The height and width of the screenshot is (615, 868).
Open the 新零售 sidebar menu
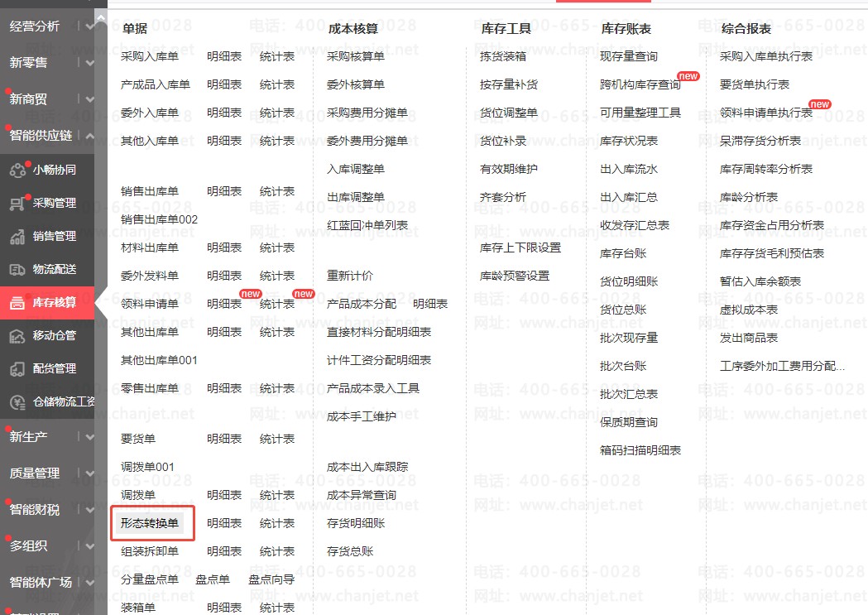(x=29, y=63)
